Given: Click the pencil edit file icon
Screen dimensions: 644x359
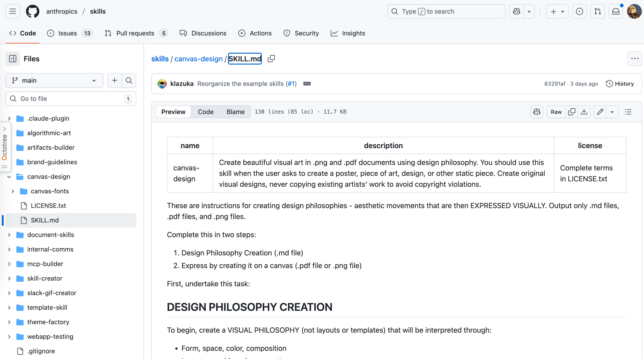Looking at the screenshot, I should click(x=600, y=112).
